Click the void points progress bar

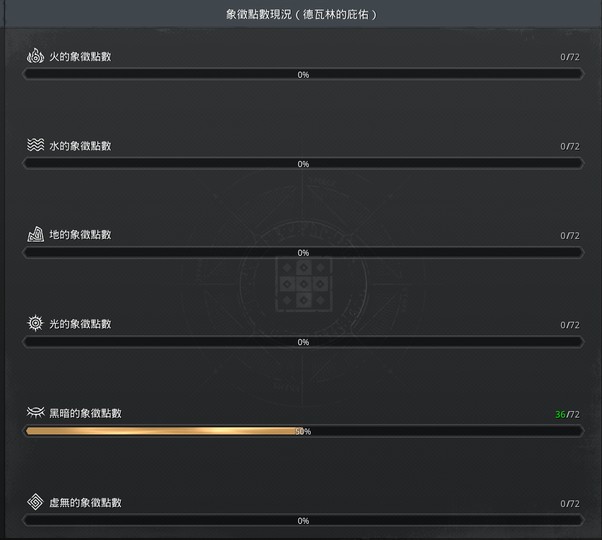coord(303,521)
